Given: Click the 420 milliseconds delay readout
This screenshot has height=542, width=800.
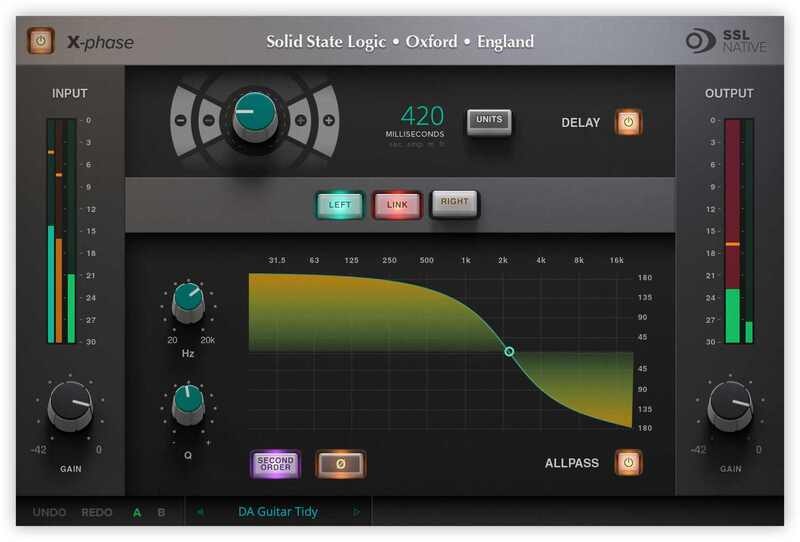Looking at the screenshot, I should 422,116.
